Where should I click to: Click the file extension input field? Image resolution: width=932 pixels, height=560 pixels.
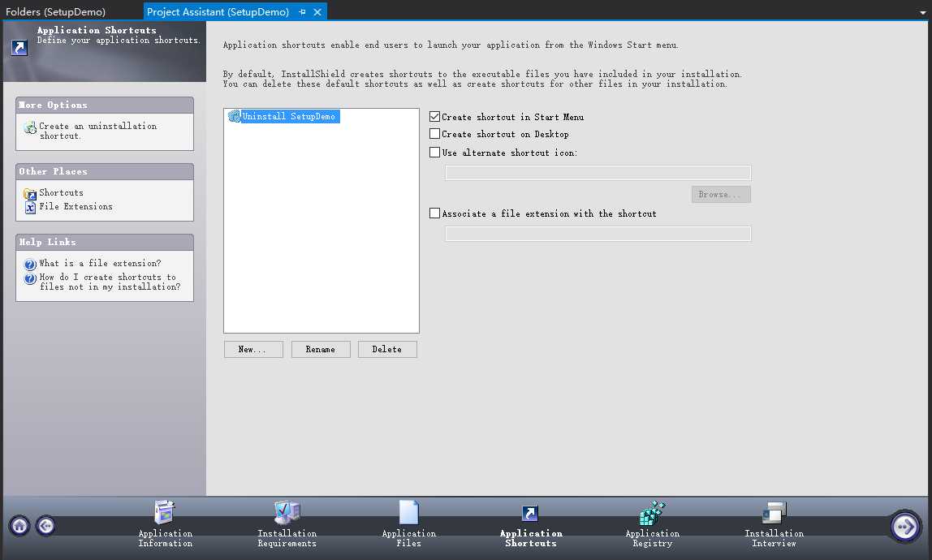598,234
